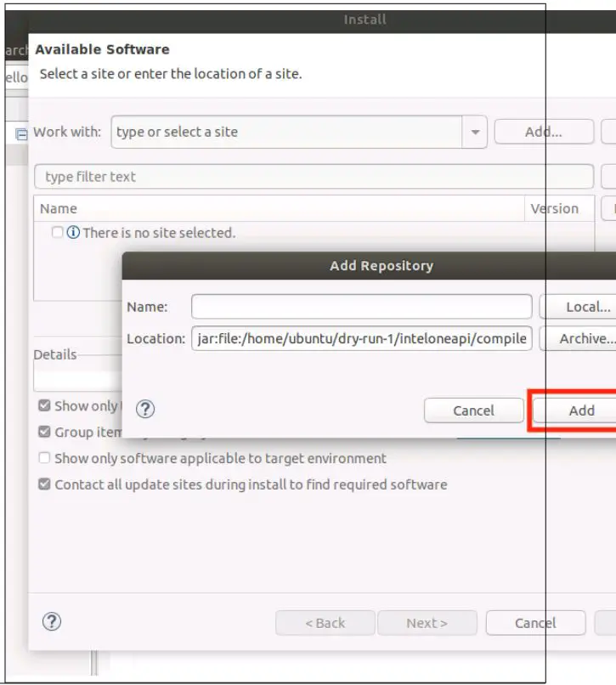Uncheck 'Contact all update sites during install'

[x=44, y=484]
